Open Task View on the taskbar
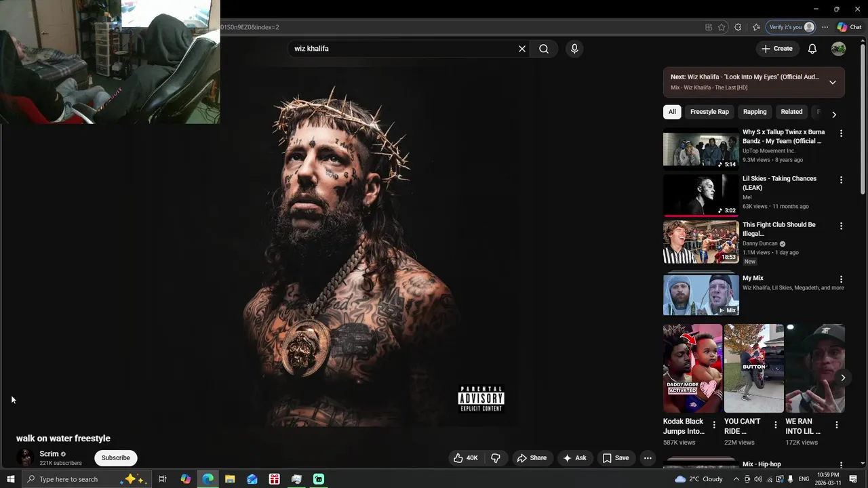 tap(163, 479)
